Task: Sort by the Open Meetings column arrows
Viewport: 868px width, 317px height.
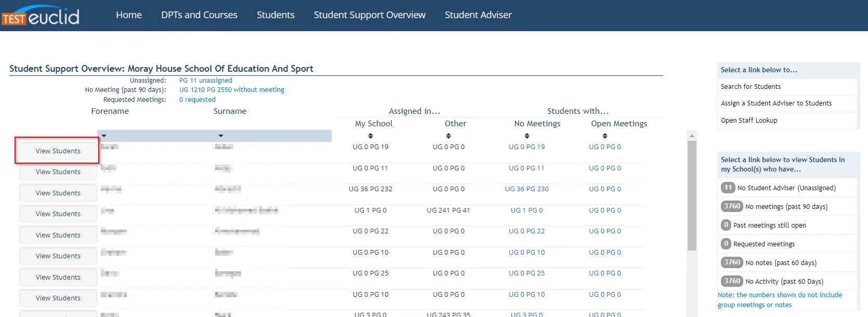Action: [605, 136]
